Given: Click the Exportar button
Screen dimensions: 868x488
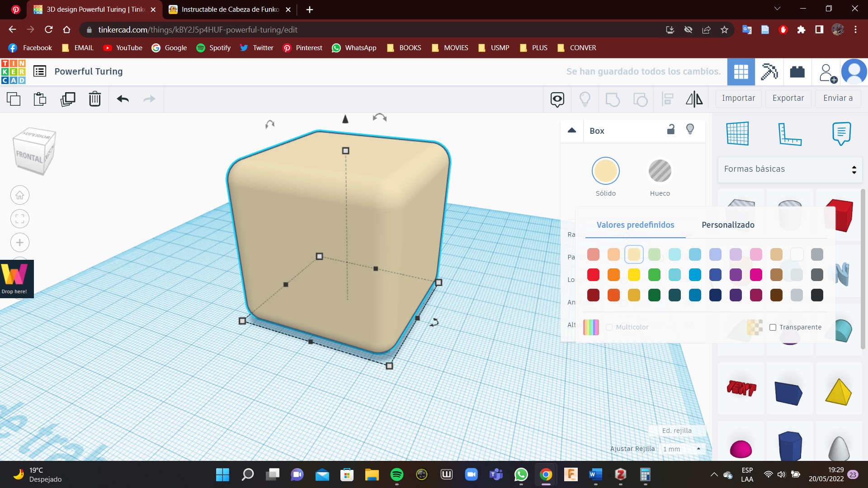Looking at the screenshot, I should coord(788,98).
